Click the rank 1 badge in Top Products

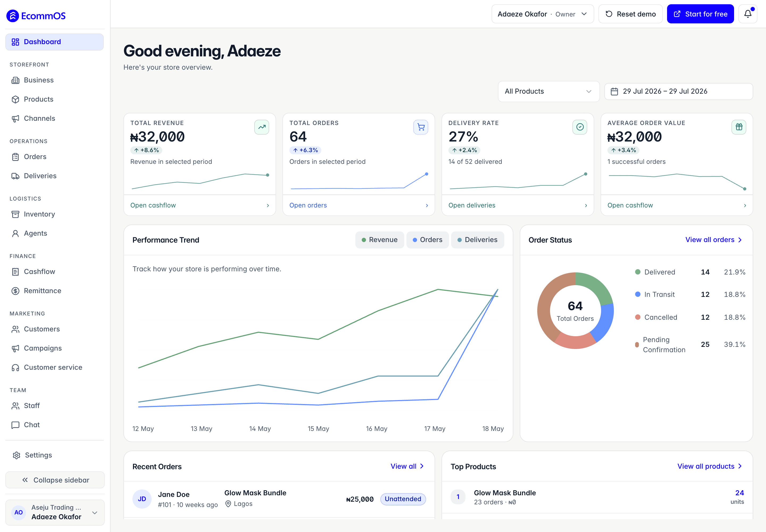pos(458,497)
